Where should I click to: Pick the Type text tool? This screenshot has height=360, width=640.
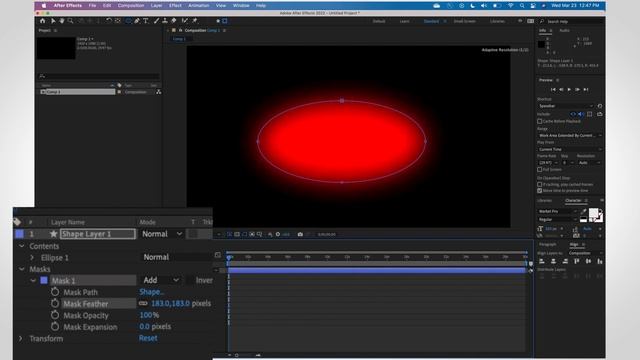146,21
